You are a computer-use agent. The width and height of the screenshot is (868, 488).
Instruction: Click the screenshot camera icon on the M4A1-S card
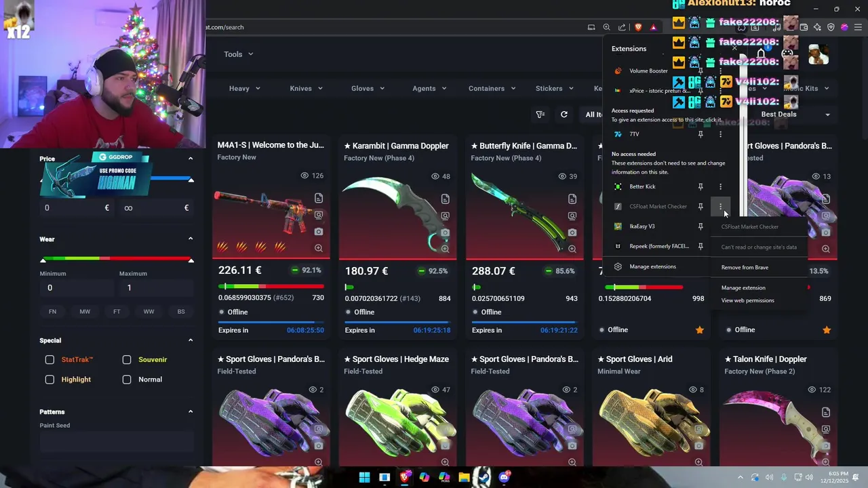point(319,232)
